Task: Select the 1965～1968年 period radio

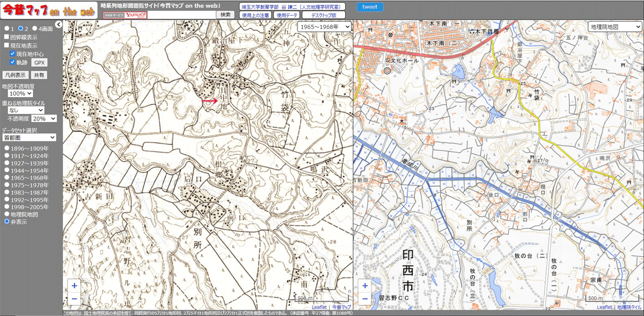Action: 7,177
